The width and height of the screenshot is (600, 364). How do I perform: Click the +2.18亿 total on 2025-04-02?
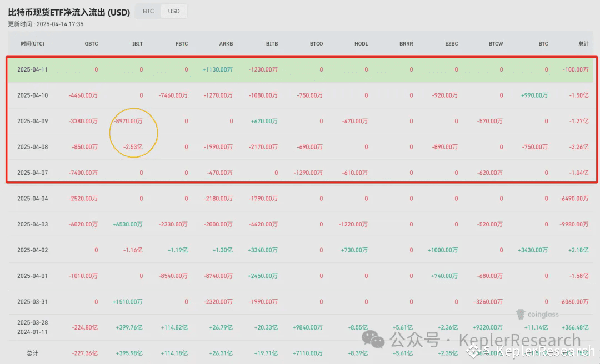pyautogui.click(x=578, y=250)
